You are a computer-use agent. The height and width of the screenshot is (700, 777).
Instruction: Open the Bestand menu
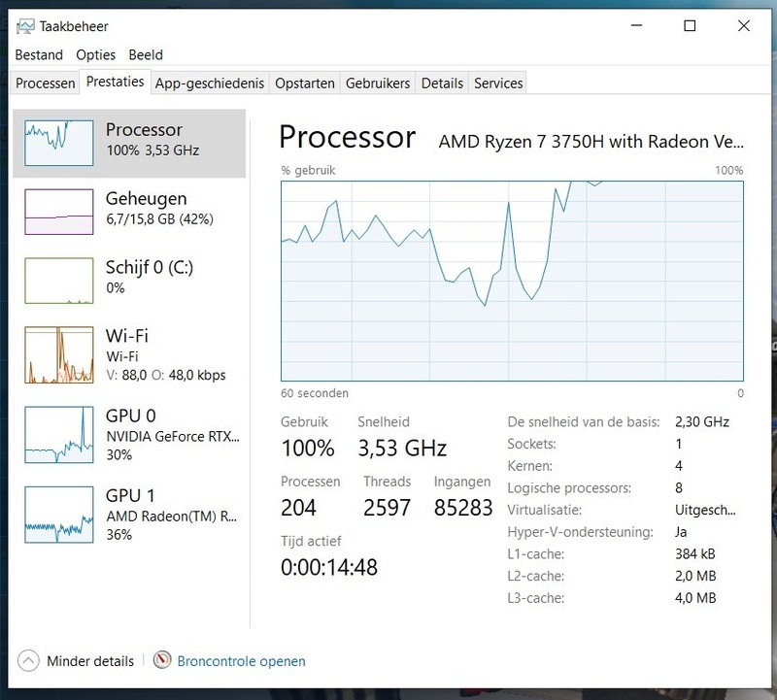coord(39,55)
